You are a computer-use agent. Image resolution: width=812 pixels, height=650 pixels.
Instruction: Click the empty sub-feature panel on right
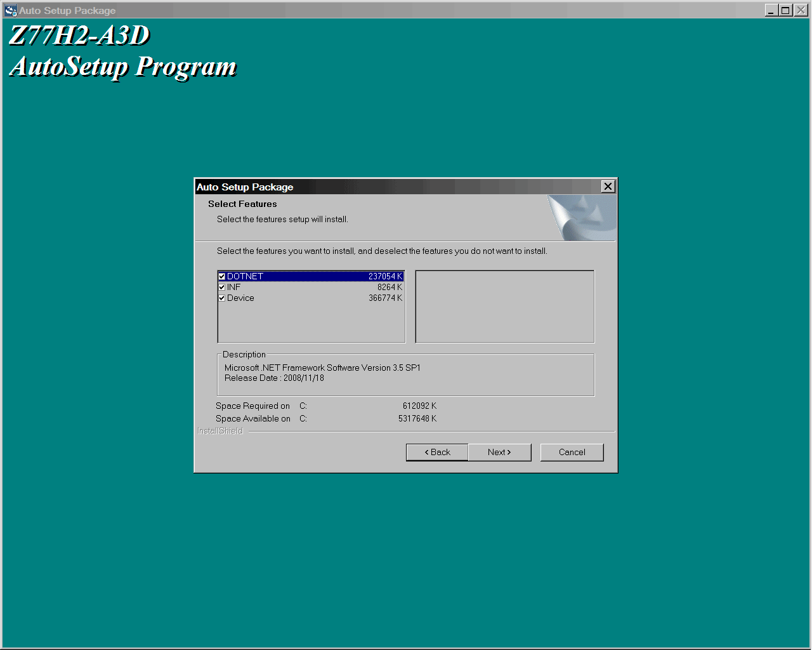(x=504, y=307)
